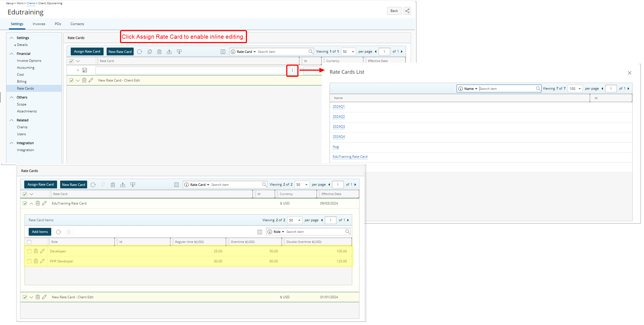Collapse the EduTraining Rate Card row

coord(31,203)
